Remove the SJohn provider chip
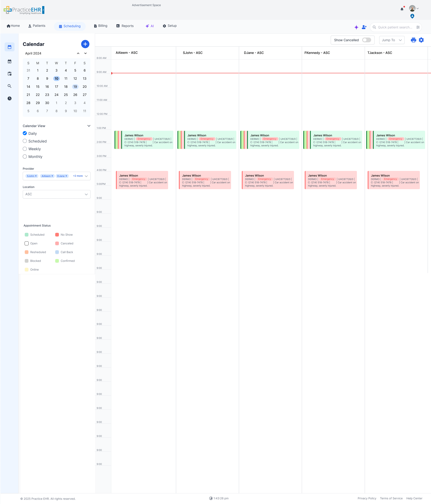 (36, 176)
